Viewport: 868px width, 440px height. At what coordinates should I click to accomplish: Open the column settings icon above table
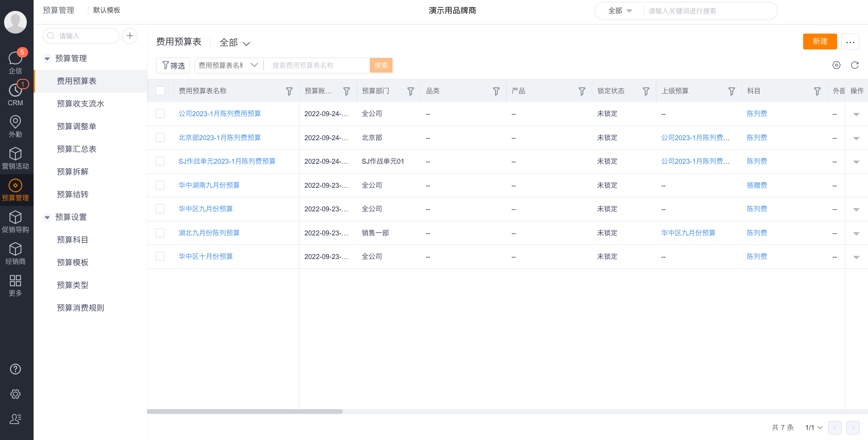(x=837, y=65)
